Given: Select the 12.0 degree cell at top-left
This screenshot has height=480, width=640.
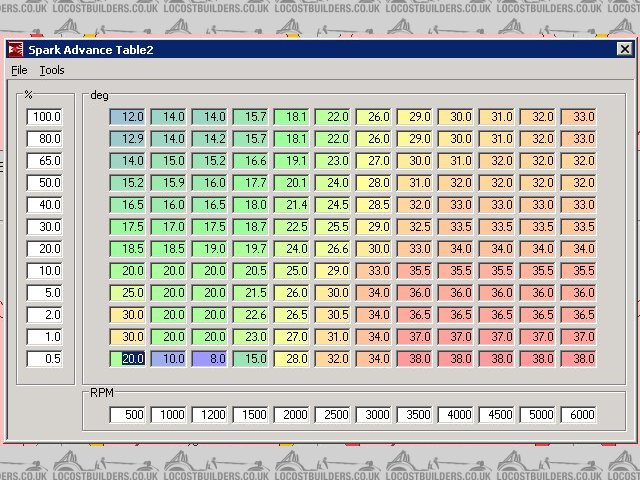Looking at the screenshot, I should coord(127,117).
